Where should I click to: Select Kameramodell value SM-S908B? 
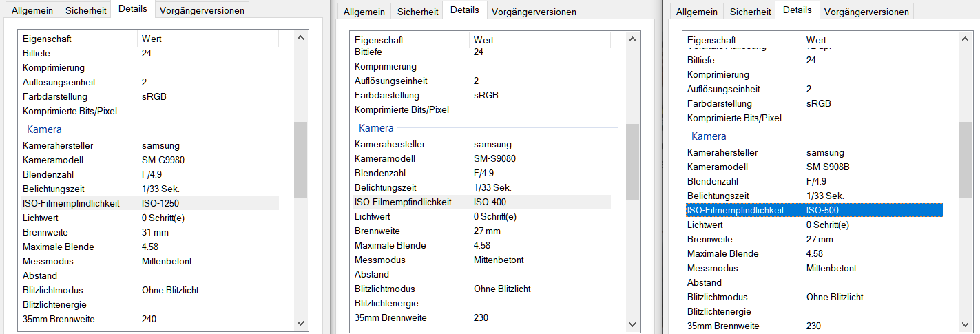828,167
